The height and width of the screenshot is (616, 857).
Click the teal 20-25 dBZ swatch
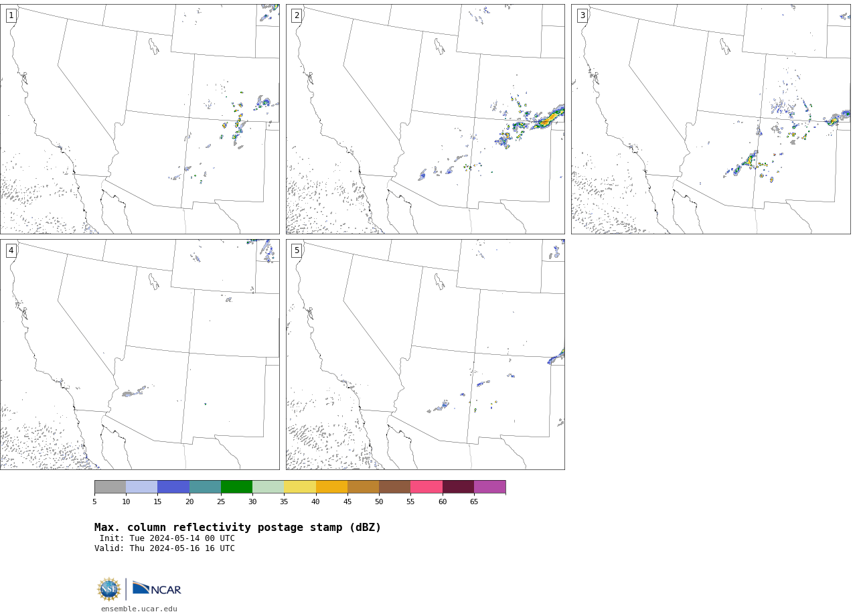coord(205,487)
